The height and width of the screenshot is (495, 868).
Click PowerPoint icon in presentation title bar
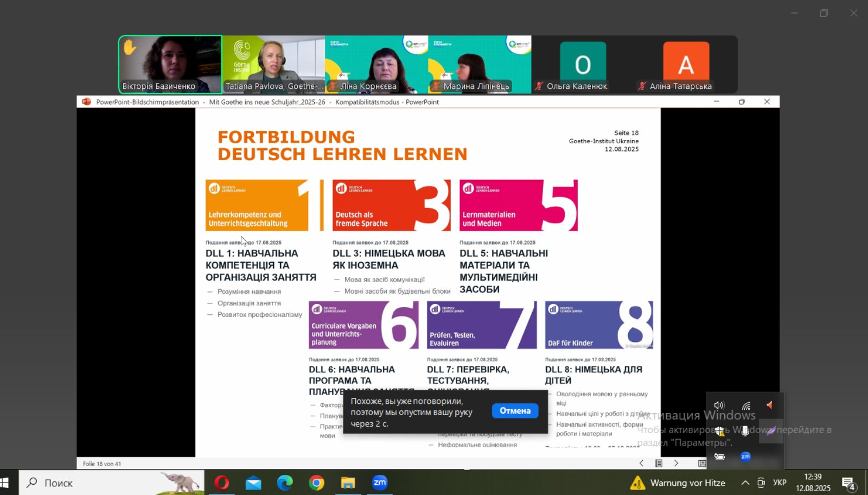point(86,101)
